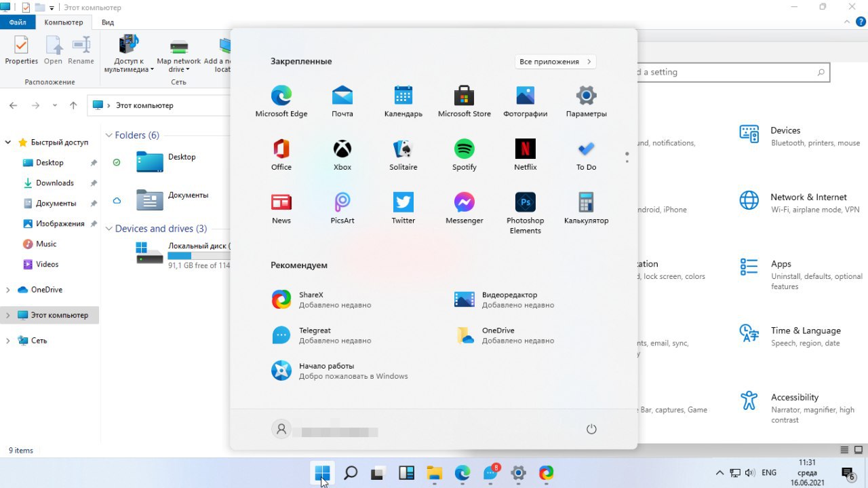
Task: Open the To Do app
Action: tap(587, 155)
